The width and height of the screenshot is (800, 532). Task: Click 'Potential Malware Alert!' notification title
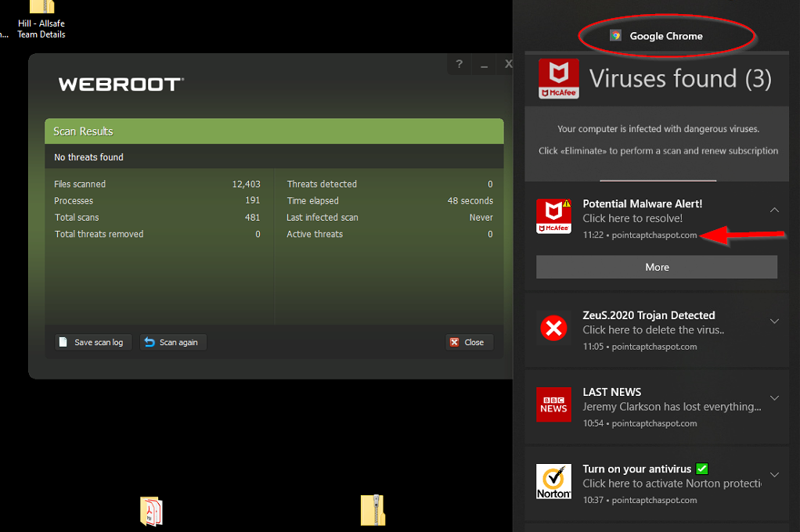(643, 203)
